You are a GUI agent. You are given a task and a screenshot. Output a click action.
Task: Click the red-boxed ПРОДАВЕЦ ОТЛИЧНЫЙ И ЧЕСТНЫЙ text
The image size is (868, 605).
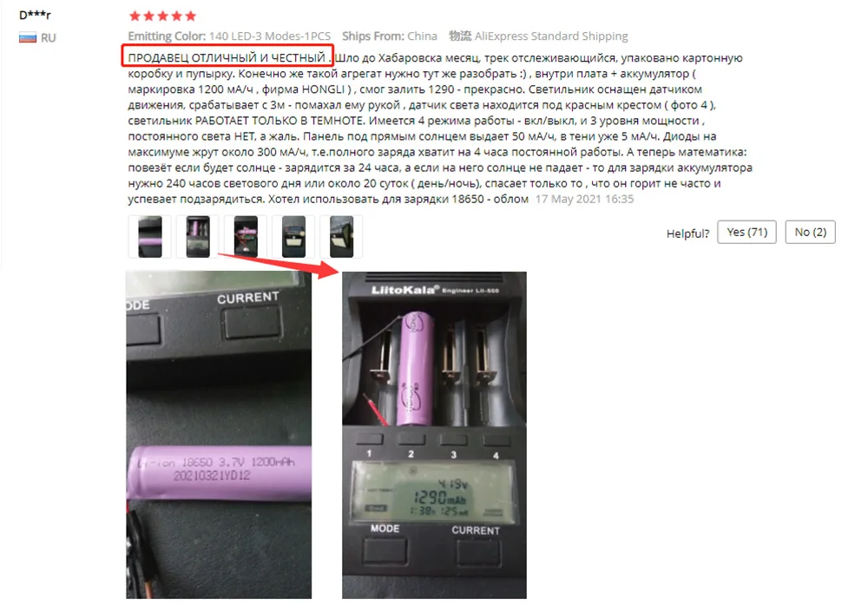pos(227,57)
